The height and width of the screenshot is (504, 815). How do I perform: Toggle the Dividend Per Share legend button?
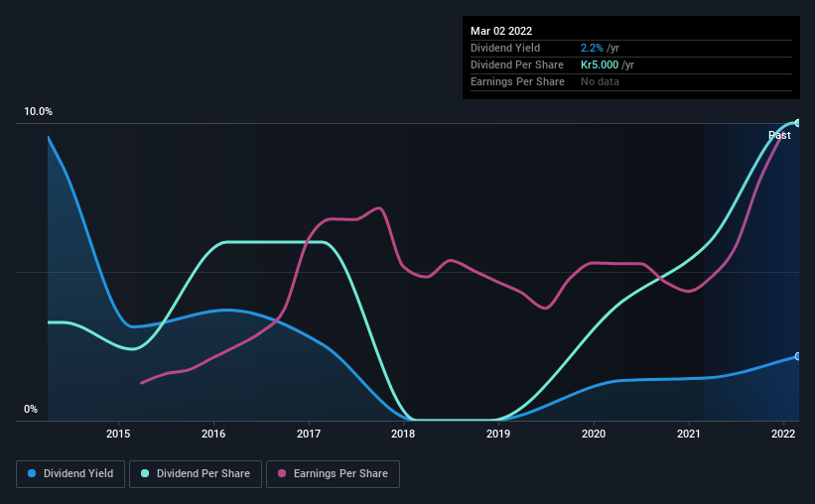196,474
